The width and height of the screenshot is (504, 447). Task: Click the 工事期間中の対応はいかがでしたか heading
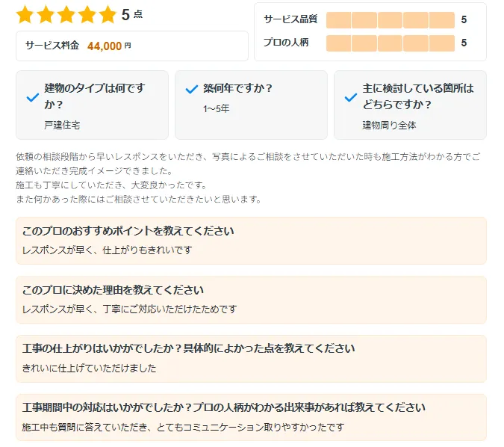[x=224, y=407]
